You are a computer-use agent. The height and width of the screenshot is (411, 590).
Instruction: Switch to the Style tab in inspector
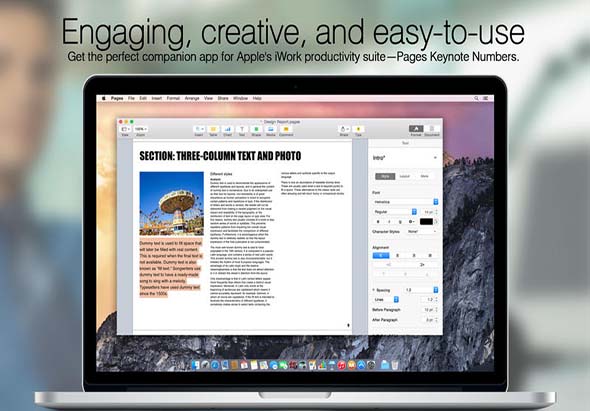click(x=385, y=176)
